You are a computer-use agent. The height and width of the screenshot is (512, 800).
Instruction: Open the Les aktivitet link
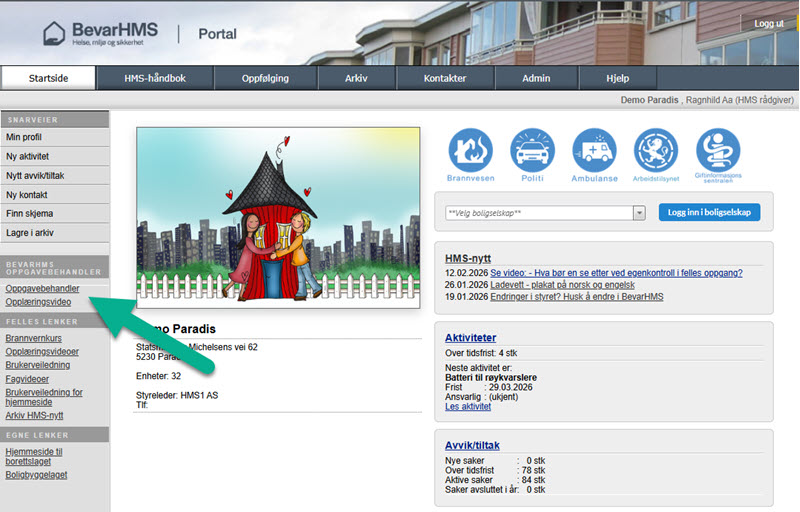click(468, 407)
